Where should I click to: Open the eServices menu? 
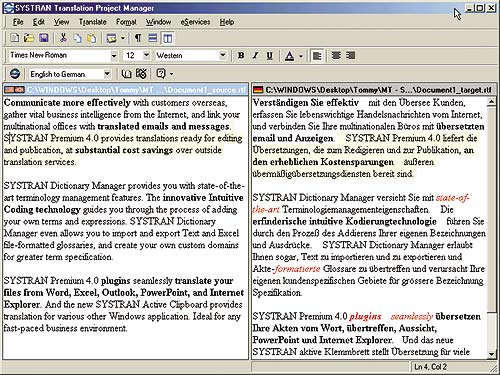pos(195,22)
